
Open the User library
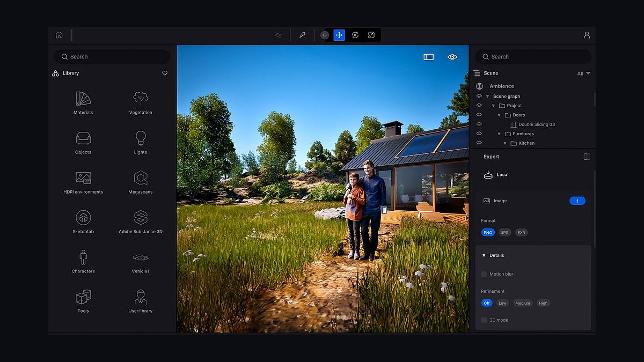pyautogui.click(x=141, y=301)
